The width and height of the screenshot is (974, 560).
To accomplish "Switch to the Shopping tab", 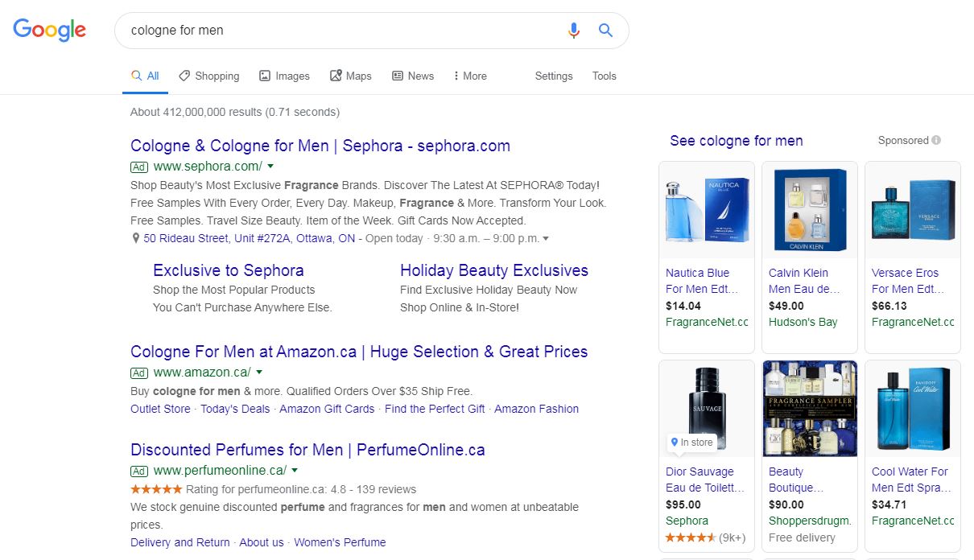I will 209,76.
